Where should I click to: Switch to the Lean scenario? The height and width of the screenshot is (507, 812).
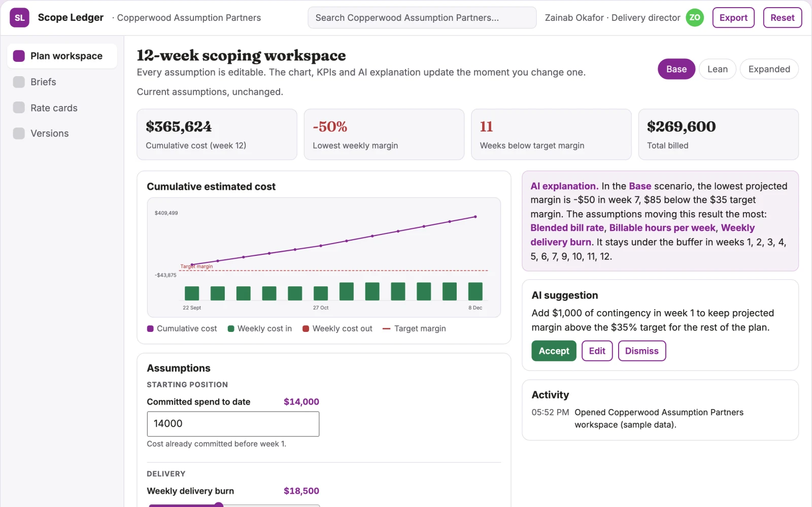(718, 69)
